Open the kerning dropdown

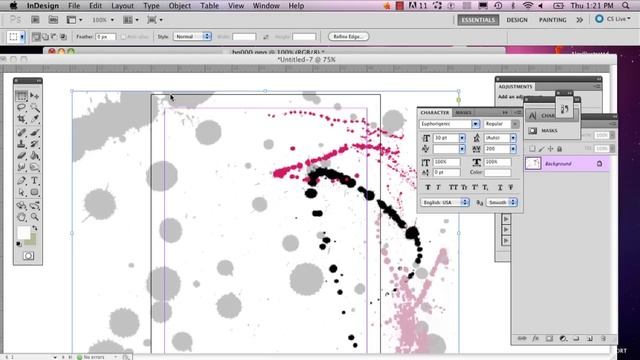(x=462, y=149)
